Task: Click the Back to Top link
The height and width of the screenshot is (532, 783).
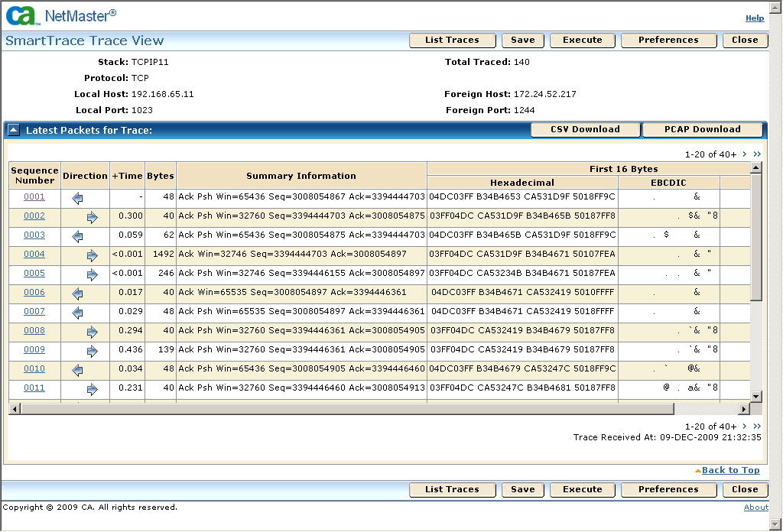Action: click(731, 470)
